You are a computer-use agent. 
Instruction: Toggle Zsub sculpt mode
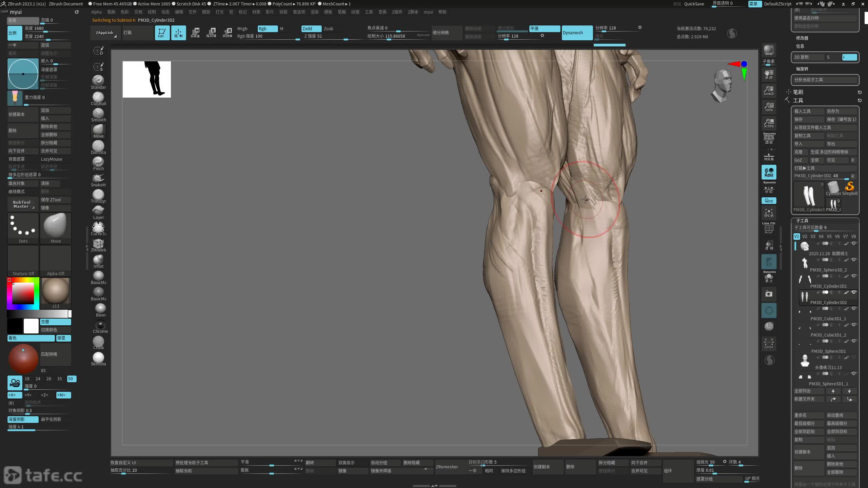328,28
